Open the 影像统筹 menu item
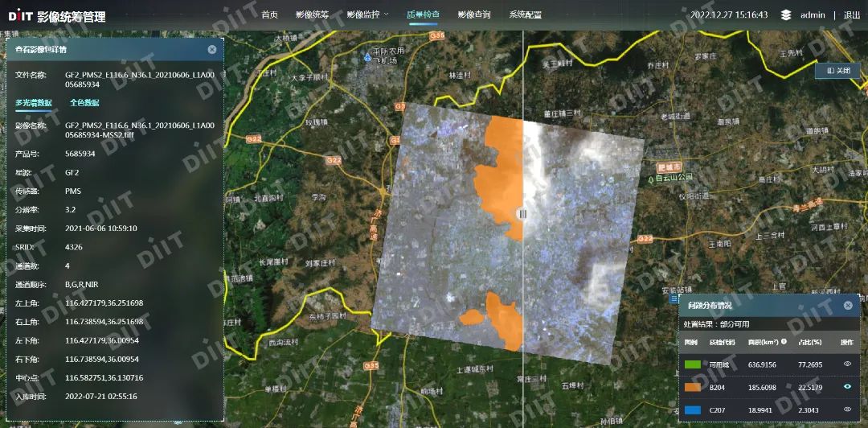868x428 pixels. pos(312,14)
